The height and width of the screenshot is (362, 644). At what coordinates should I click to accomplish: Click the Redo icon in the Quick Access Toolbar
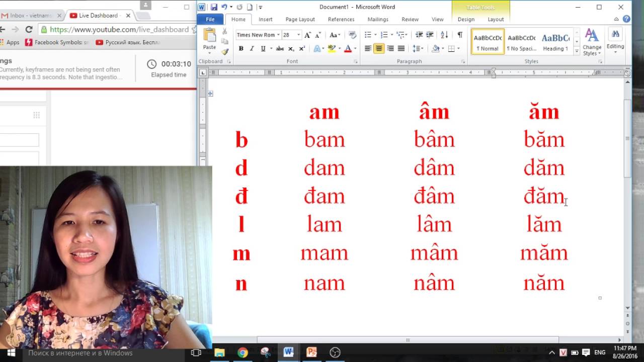click(239, 7)
